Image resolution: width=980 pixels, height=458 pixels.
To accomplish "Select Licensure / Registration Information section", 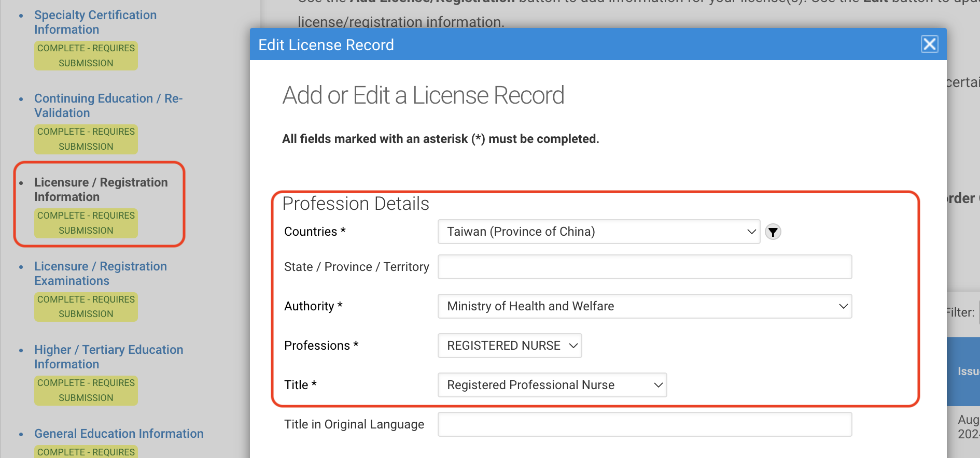I will click(101, 190).
